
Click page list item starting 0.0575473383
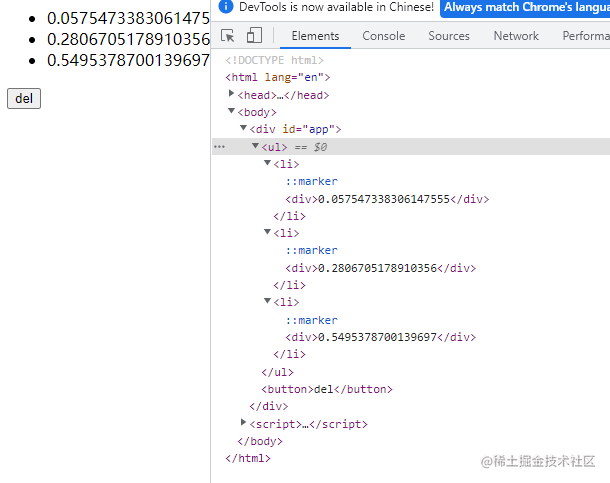[128, 18]
